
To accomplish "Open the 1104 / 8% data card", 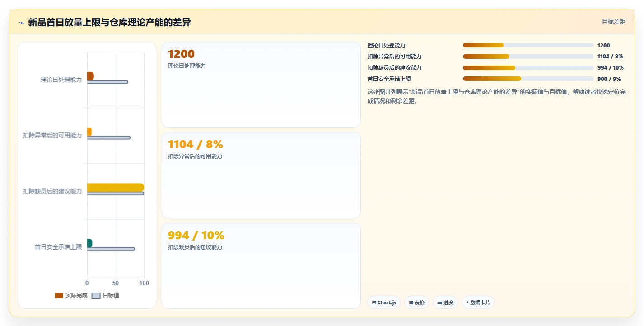I will click(x=261, y=175).
